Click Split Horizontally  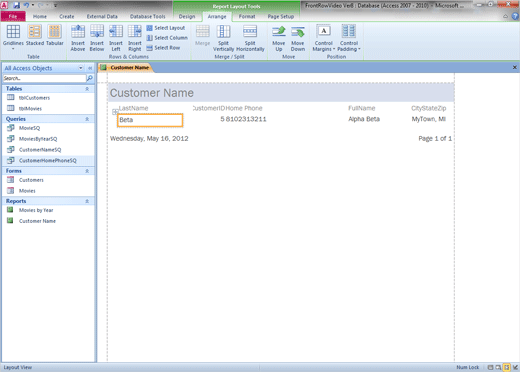pyautogui.click(x=250, y=38)
